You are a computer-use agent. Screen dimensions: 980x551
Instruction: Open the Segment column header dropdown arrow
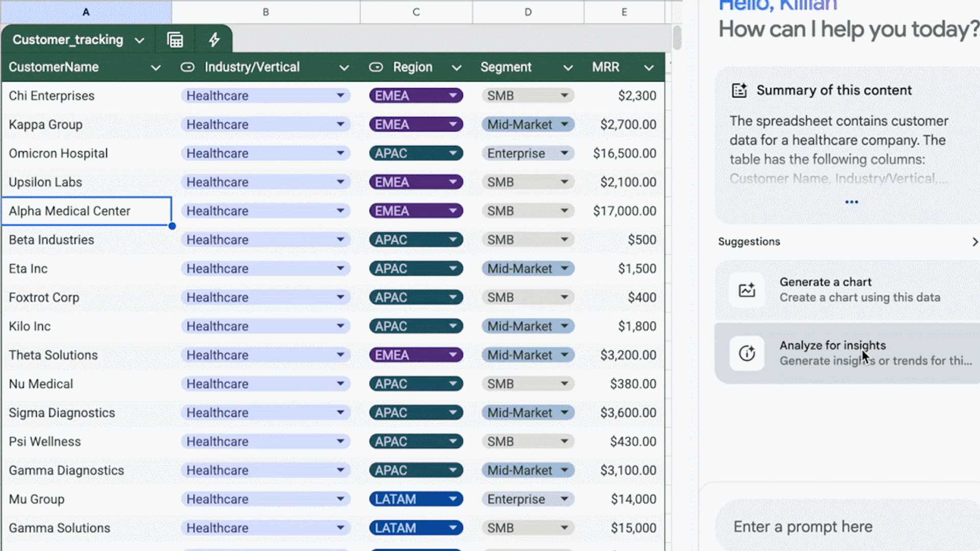point(568,68)
